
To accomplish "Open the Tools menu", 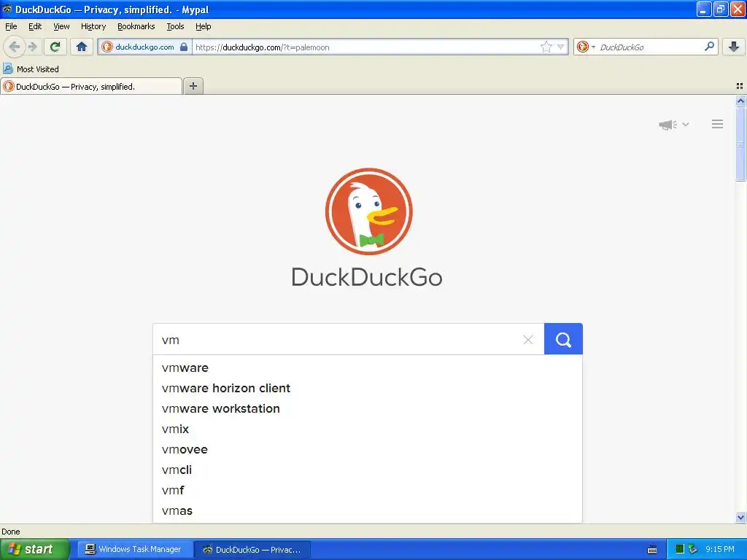I will click(175, 26).
